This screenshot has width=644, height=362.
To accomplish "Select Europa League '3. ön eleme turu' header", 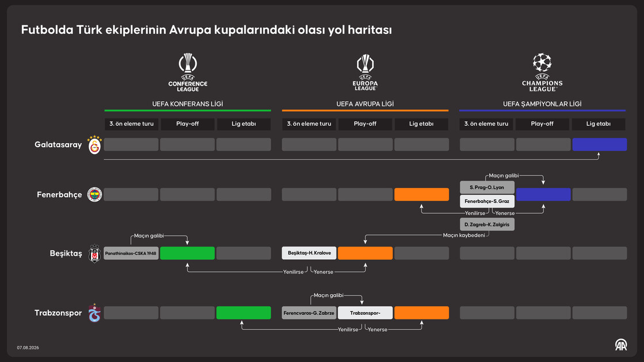I will coord(309,124).
